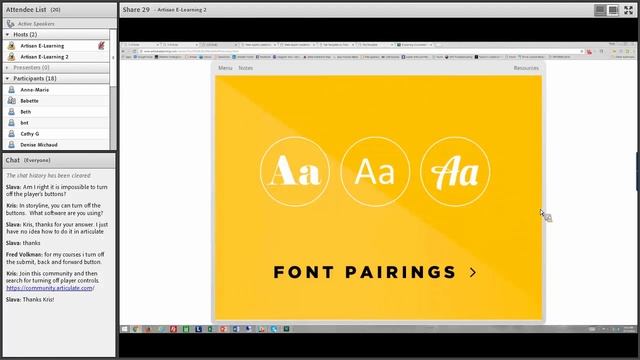640x360 pixels.
Task: Click the host avatar icon for Artisan E-Learning
Action: click(11, 46)
